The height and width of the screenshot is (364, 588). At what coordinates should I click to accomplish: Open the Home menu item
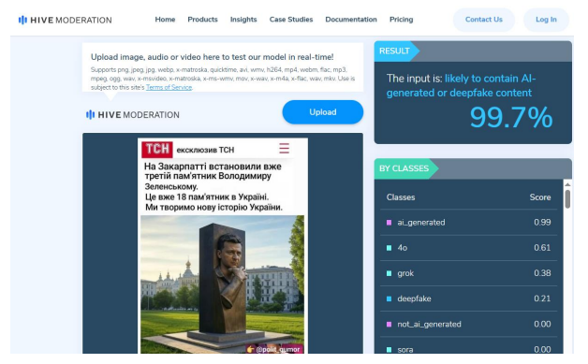(x=165, y=20)
